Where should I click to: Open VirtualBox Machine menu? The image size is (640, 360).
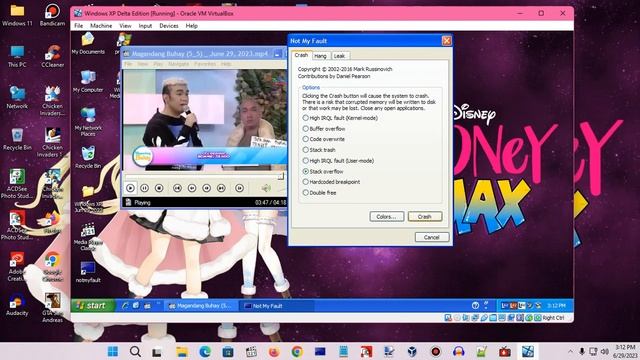tap(101, 26)
